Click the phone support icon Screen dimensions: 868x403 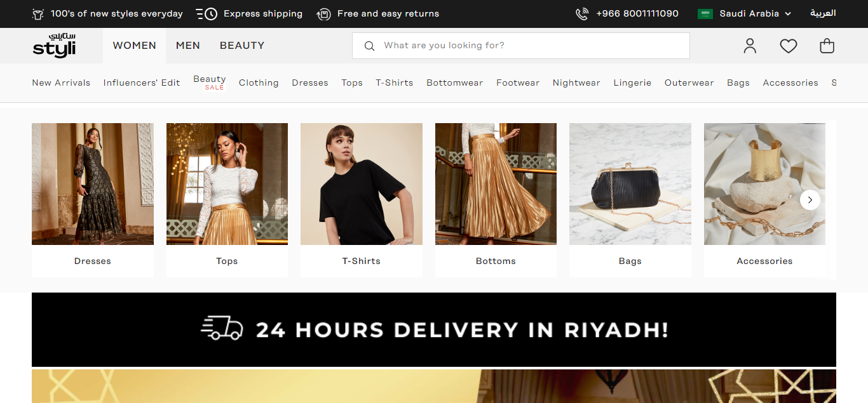(x=581, y=14)
